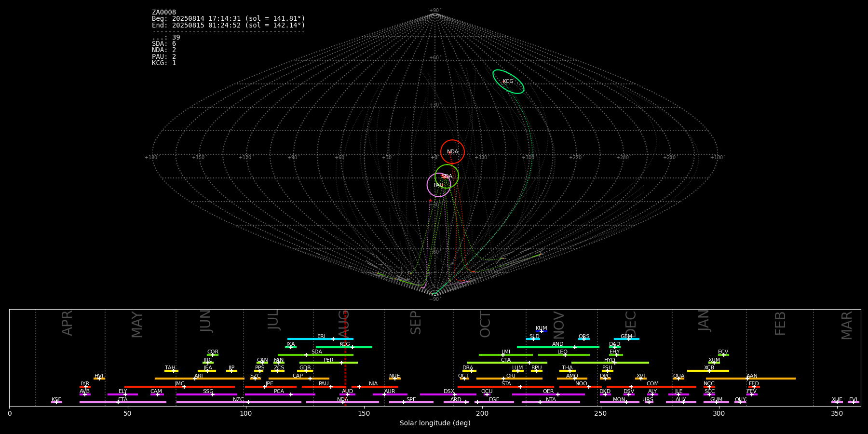This screenshot has height=434, width=868.
Task: Click the '+90' latitude label on sky map
Action: coord(434,11)
